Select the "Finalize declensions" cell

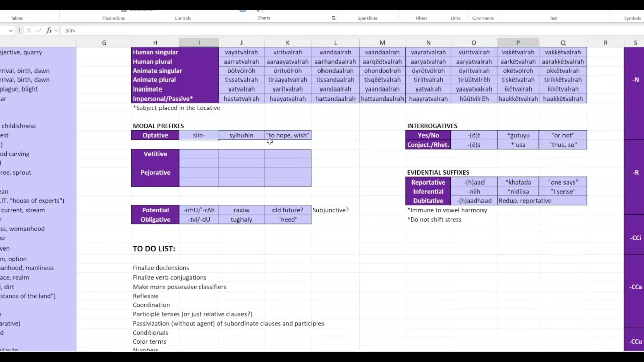161,268
